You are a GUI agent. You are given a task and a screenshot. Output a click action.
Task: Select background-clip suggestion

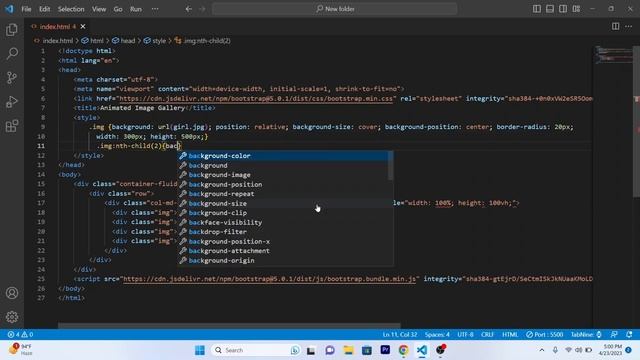click(x=283, y=213)
